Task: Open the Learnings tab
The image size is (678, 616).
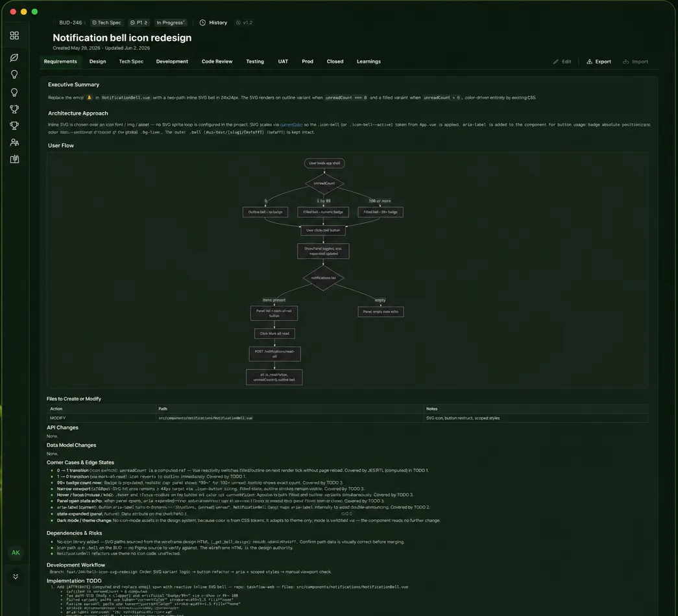Action: pos(369,62)
